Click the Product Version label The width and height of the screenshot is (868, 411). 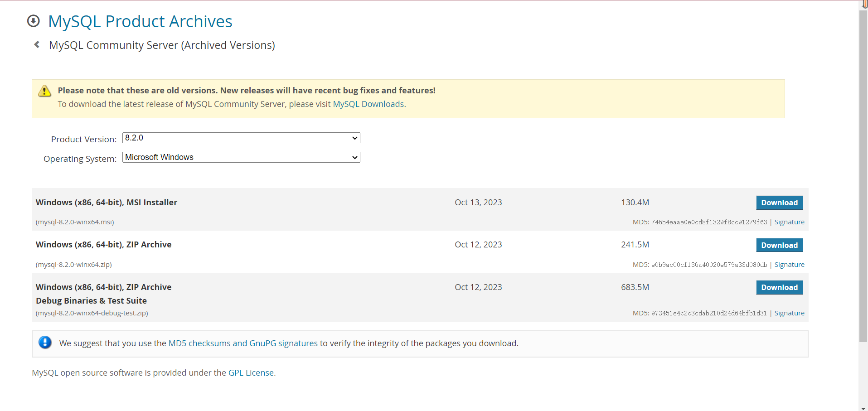click(x=84, y=140)
